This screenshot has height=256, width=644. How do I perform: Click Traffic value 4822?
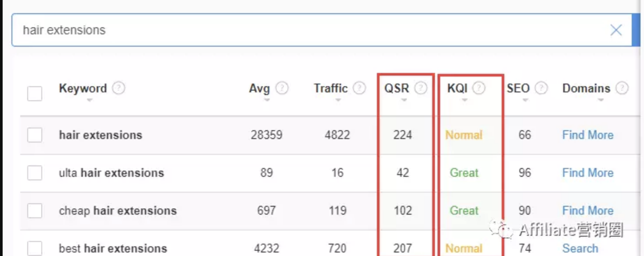coord(337,135)
